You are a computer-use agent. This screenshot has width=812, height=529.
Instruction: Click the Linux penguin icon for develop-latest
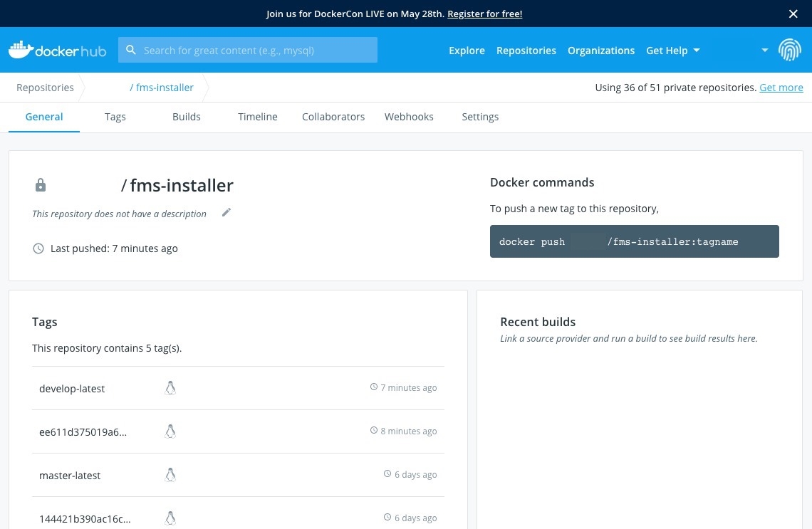click(170, 388)
